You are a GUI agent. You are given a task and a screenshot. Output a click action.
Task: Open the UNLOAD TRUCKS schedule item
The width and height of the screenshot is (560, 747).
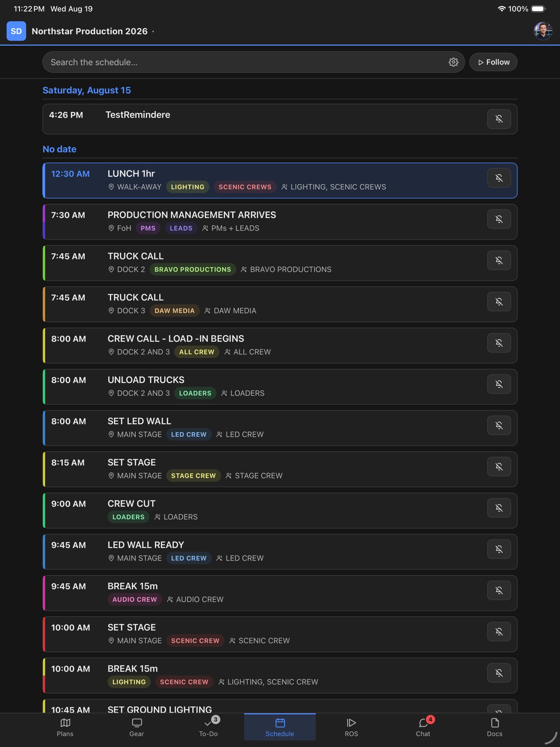coord(280,387)
